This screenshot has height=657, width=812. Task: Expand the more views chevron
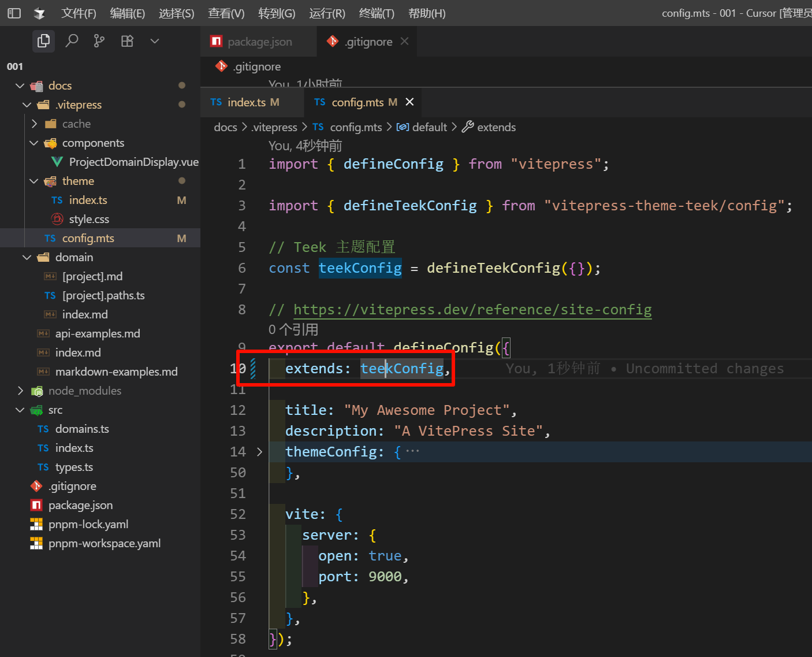click(x=154, y=41)
